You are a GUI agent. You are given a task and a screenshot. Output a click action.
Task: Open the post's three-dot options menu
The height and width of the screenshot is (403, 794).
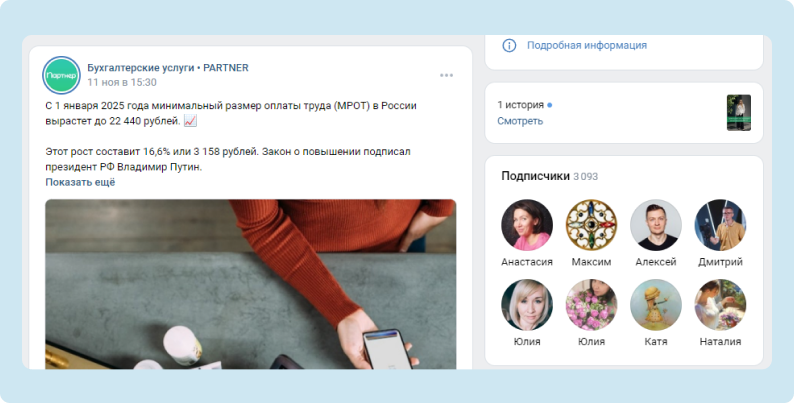click(x=446, y=75)
